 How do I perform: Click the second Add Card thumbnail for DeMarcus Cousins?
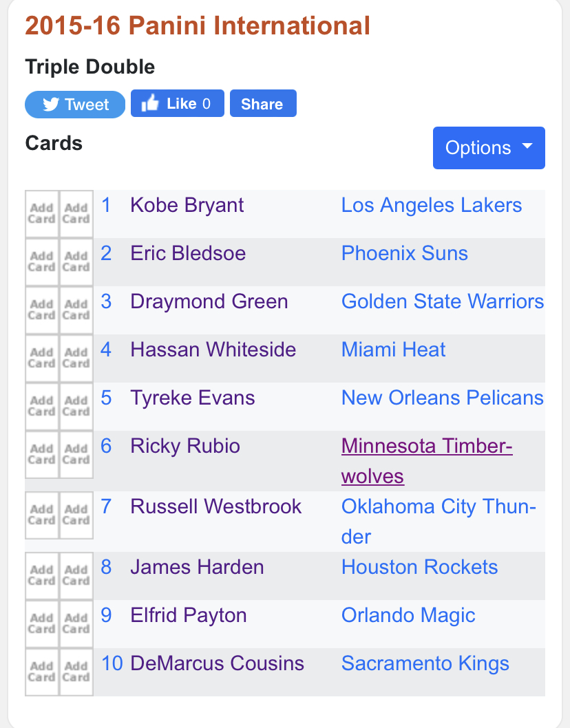tap(76, 672)
